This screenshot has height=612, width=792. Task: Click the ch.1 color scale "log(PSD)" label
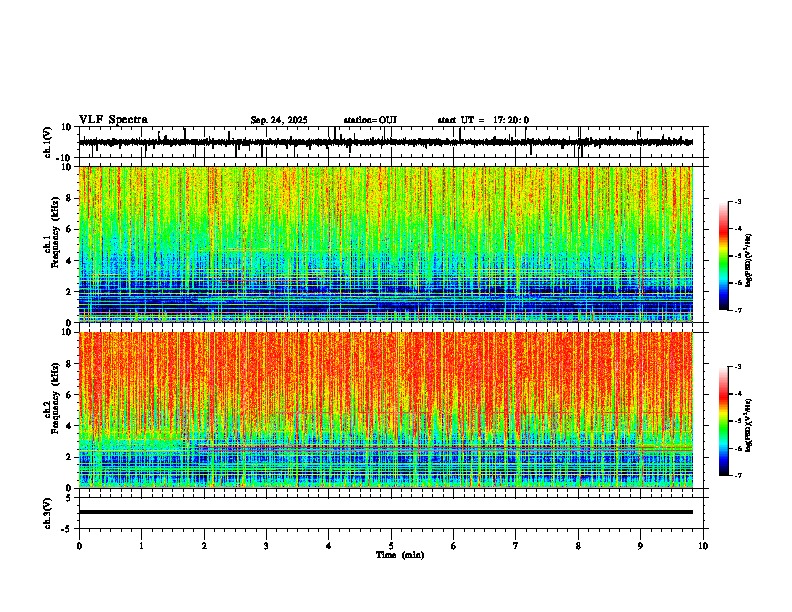coord(748,260)
